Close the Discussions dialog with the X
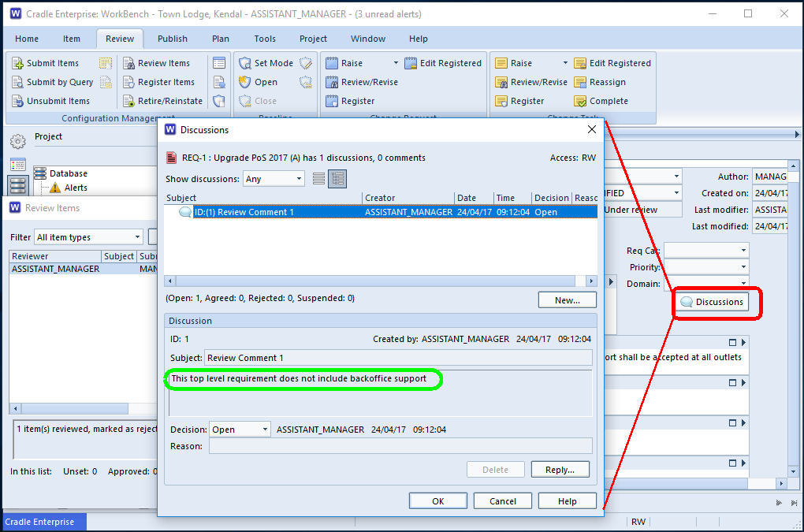Image resolution: width=804 pixels, height=532 pixels. click(592, 129)
